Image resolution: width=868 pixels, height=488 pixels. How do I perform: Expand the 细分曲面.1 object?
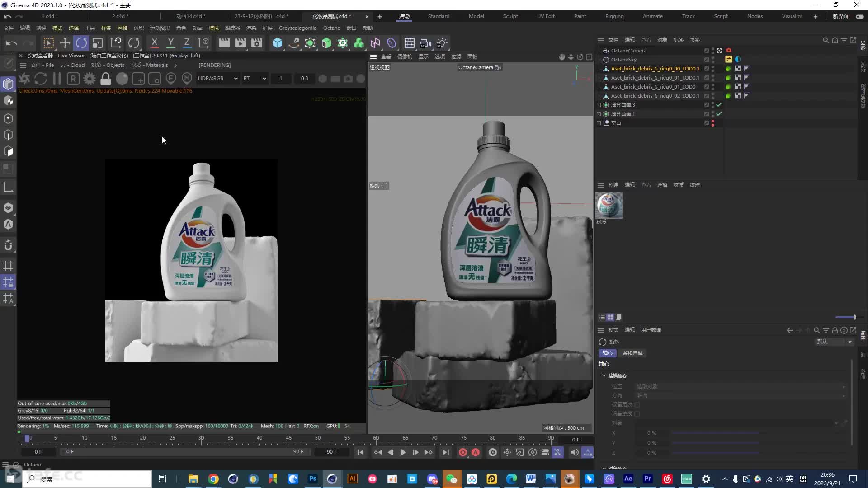pyautogui.click(x=599, y=114)
